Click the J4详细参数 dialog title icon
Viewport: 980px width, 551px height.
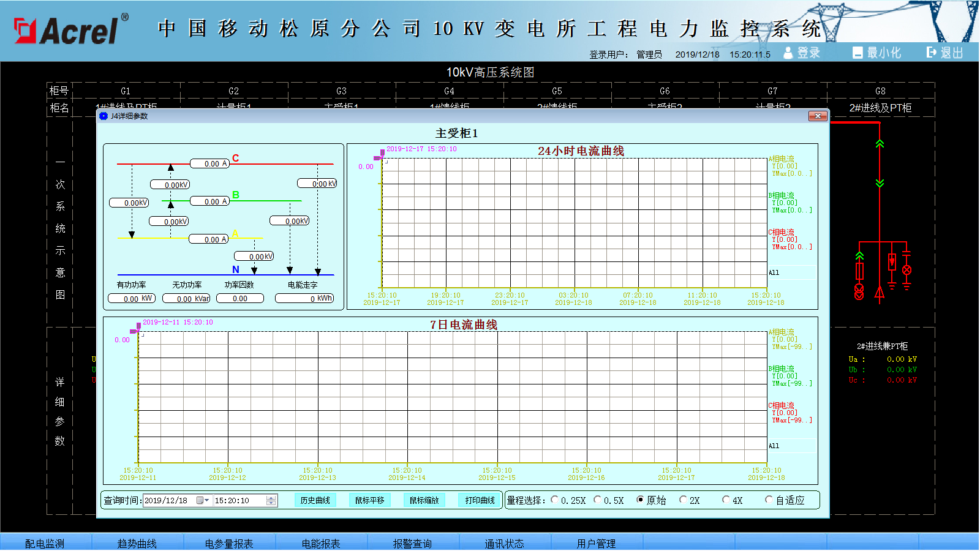[104, 116]
